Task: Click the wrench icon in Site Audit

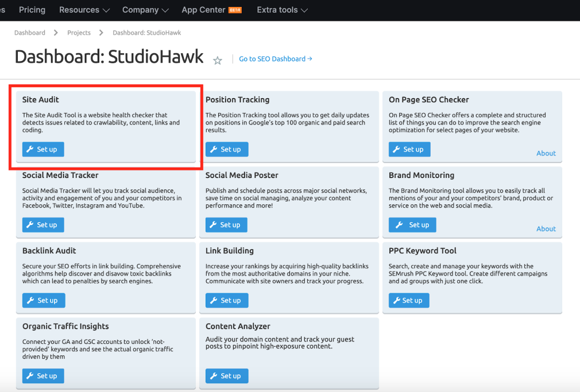Action: tap(30, 149)
